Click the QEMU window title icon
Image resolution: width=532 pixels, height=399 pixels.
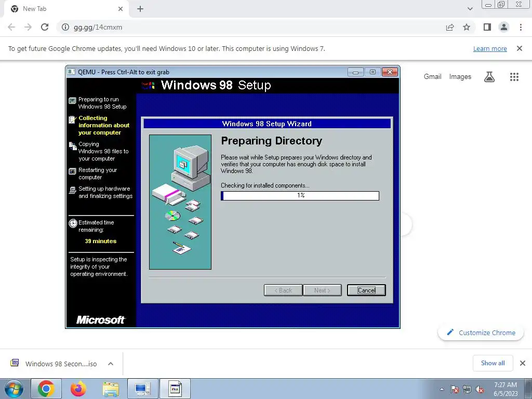point(71,72)
